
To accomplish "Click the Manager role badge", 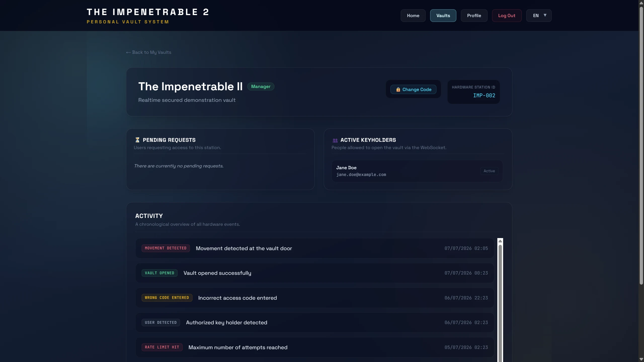I will [x=261, y=86].
